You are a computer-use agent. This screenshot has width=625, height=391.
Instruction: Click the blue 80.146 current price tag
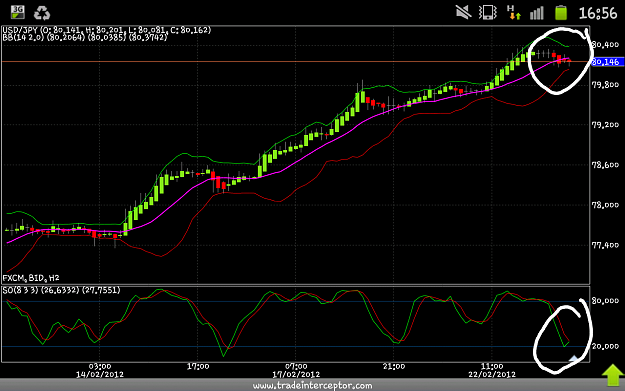point(606,62)
